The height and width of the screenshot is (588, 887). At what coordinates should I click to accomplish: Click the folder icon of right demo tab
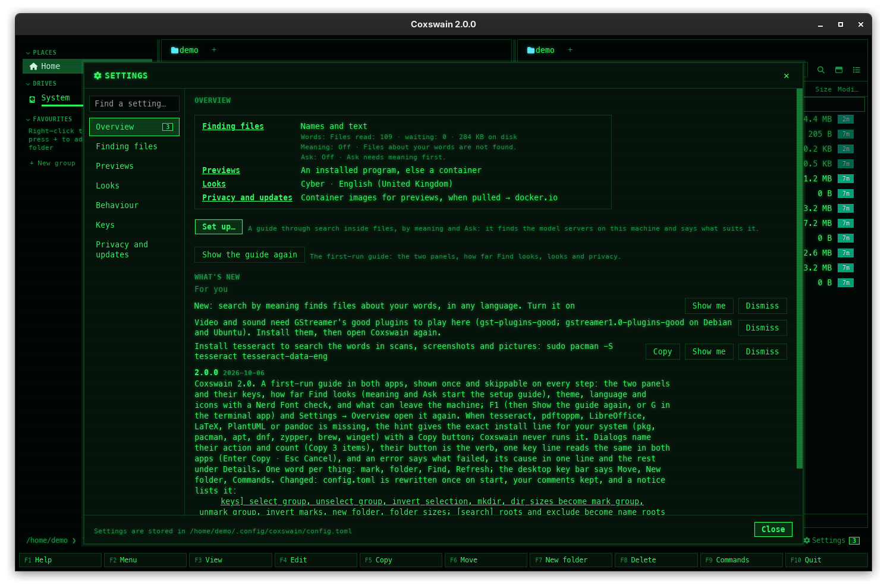click(531, 51)
